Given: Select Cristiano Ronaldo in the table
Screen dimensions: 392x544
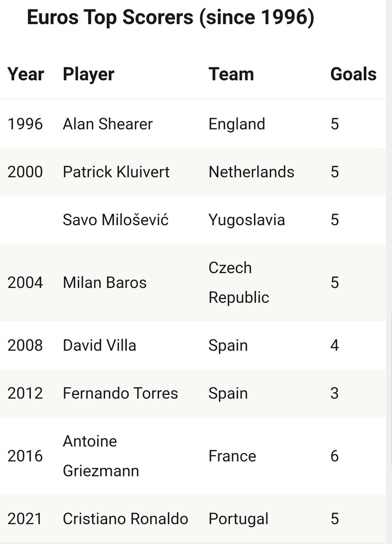Looking at the screenshot, I should point(125,518).
